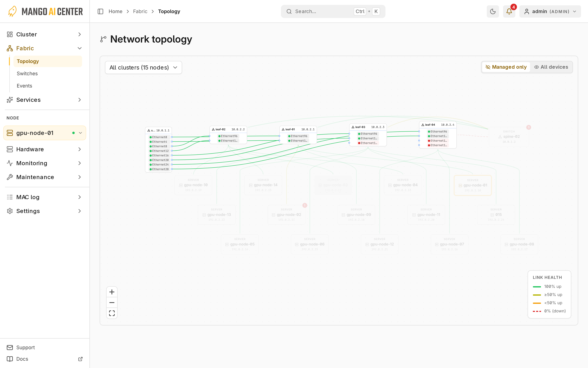Switch to dark mode moon icon

492,11
